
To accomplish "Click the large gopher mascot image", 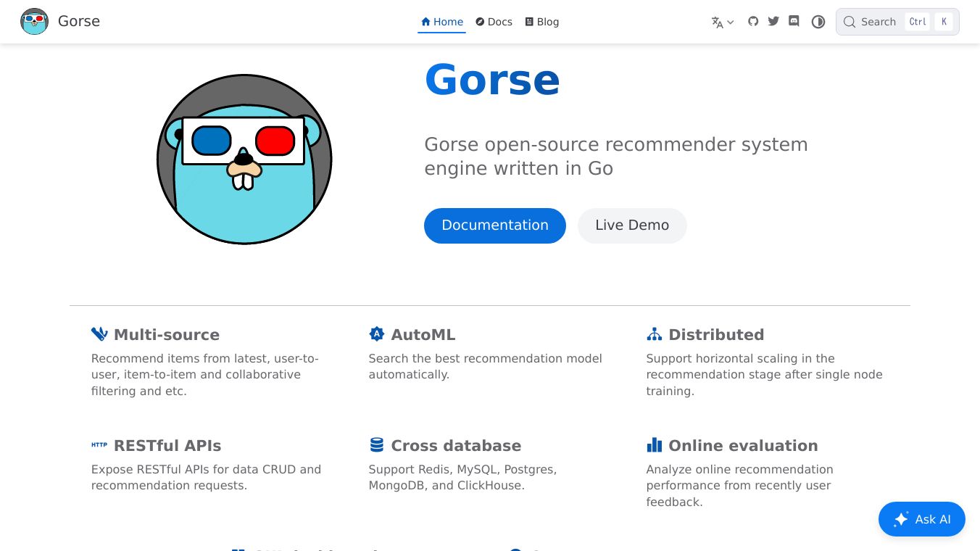I will pos(244,159).
